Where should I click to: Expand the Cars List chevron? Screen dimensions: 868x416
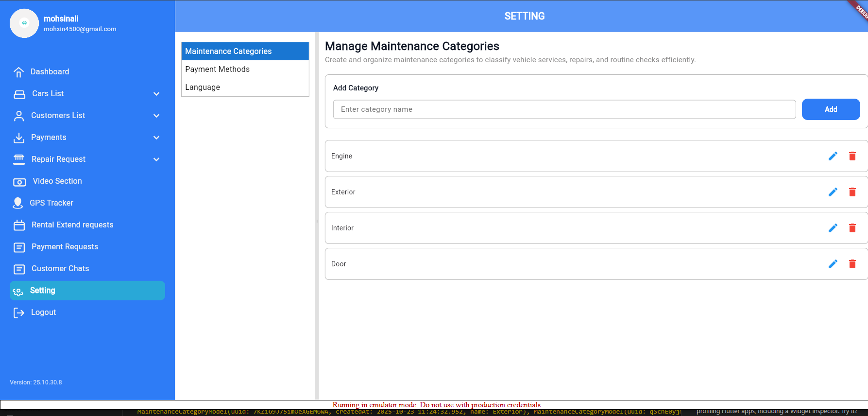(x=156, y=94)
